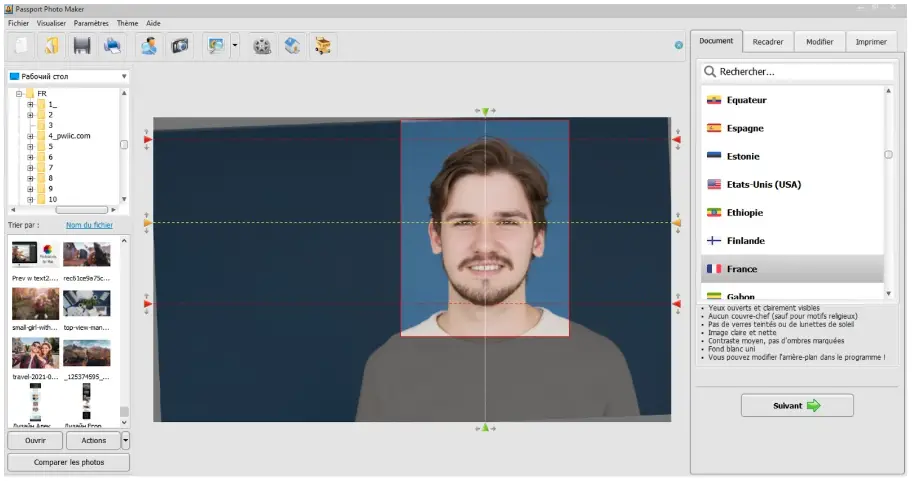Click the orange right eye-line marker
The height and width of the screenshot is (481, 913).
677,222
